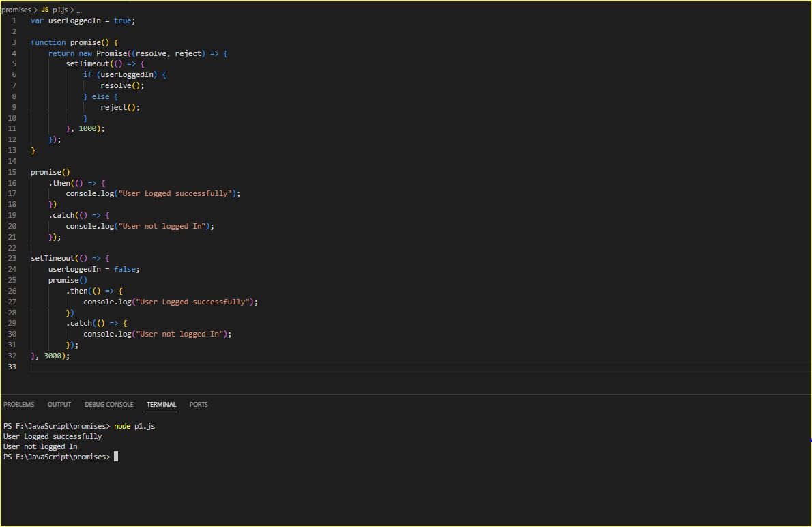Click 'User Logged successfully' terminal output line
Viewport: 812px width, 527px height.
pos(53,436)
